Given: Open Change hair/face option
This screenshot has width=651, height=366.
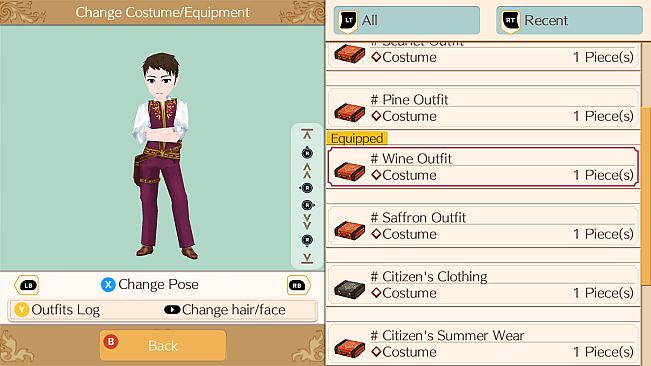Looking at the screenshot, I should pos(225,310).
